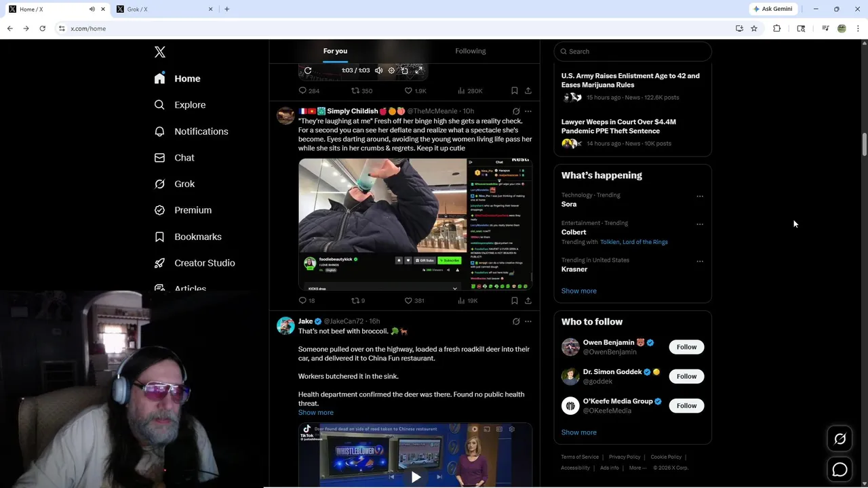
Task: Open Army Enlistment Age news story
Action: click(633, 86)
